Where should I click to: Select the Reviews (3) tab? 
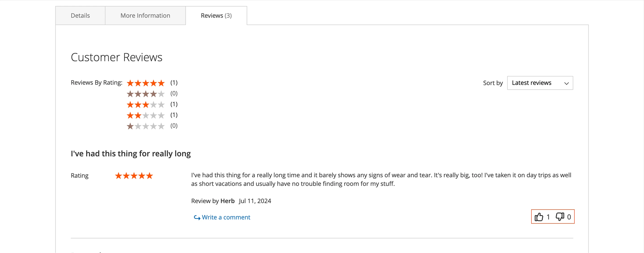click(216, 15)
